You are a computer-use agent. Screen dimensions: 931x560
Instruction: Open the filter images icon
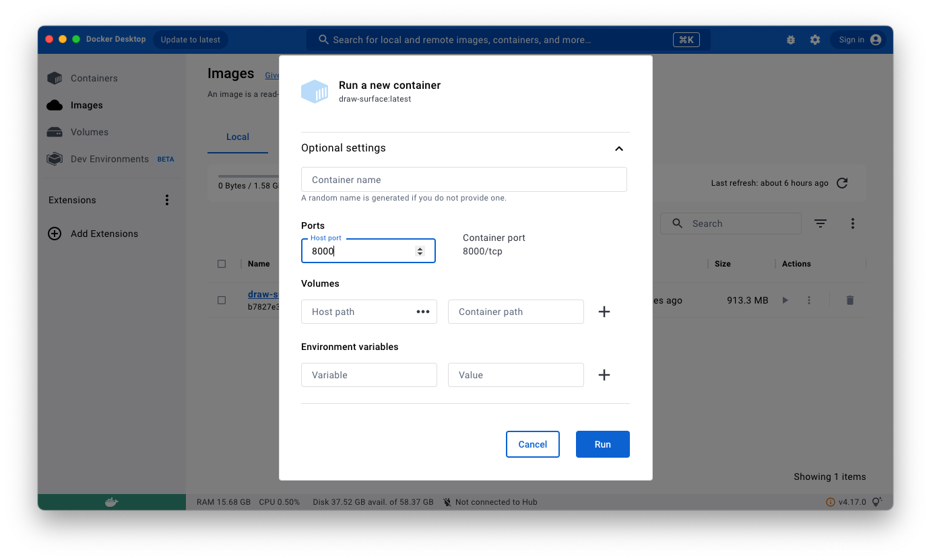pyautogui.click(x=821, y=223)
